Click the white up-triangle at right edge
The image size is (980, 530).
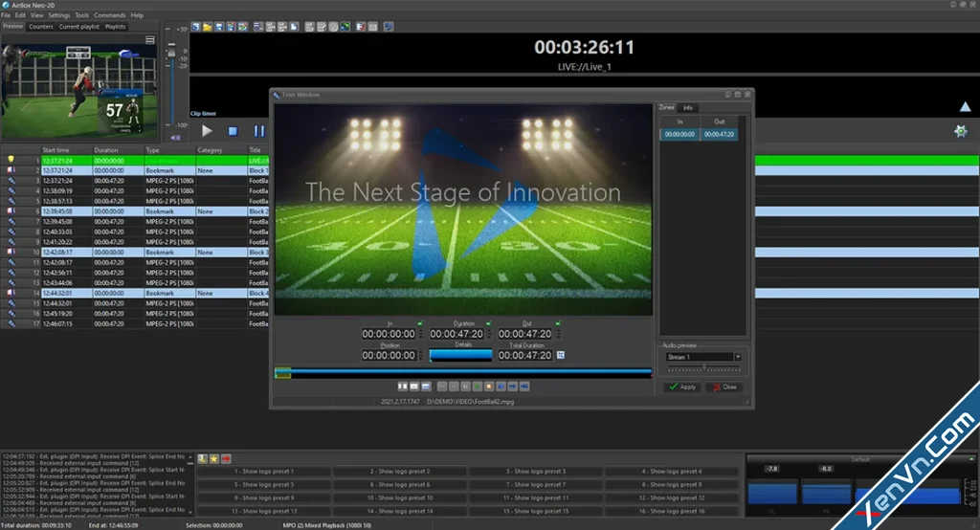[965, 107]
